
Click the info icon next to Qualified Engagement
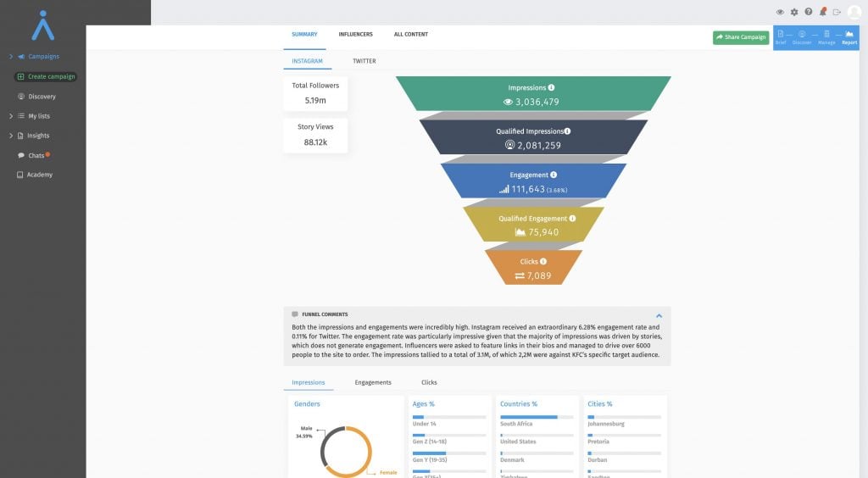tap(572, 219)
